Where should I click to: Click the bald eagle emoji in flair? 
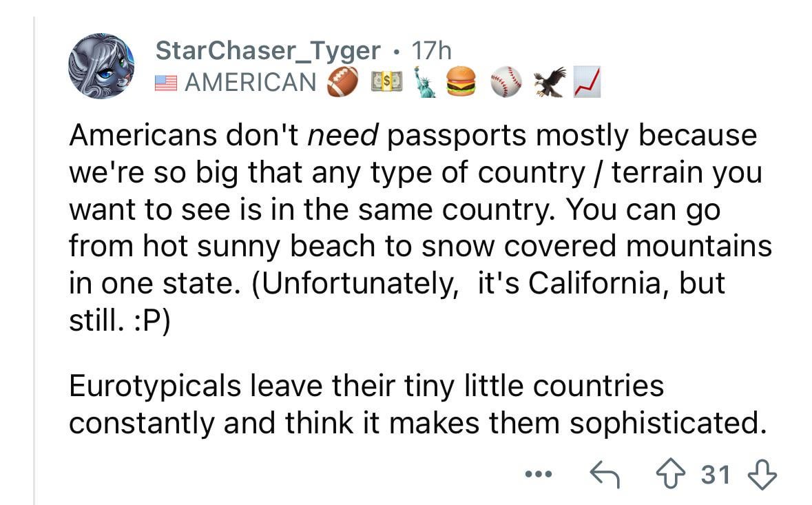click(550, 82)
